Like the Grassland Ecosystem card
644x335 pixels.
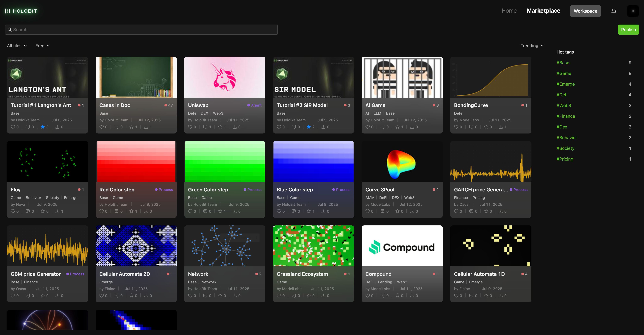click(x=279, y=296)
